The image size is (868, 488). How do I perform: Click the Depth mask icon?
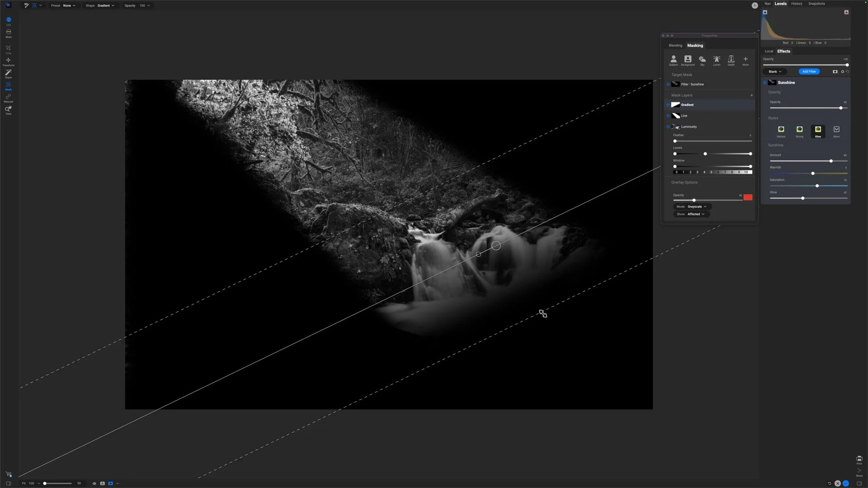[x=731, y=60]
